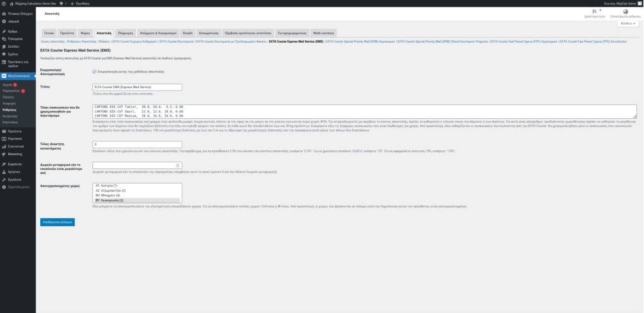The width and height of the screenshot is (644, 313).
Task: Switch to the Για προχωρημένους tab
Action: pos(292,33)
